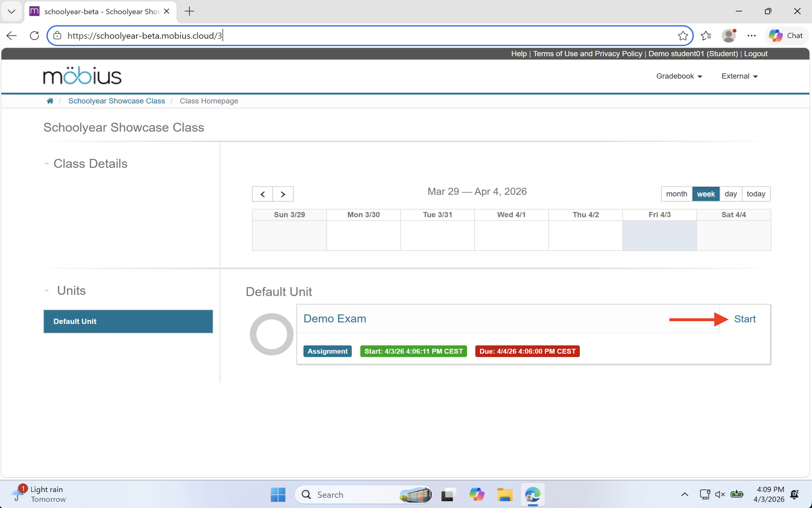The image size is (812, 508).
Task: Switch calendar to month view
Action: click(x=676, y=194)
